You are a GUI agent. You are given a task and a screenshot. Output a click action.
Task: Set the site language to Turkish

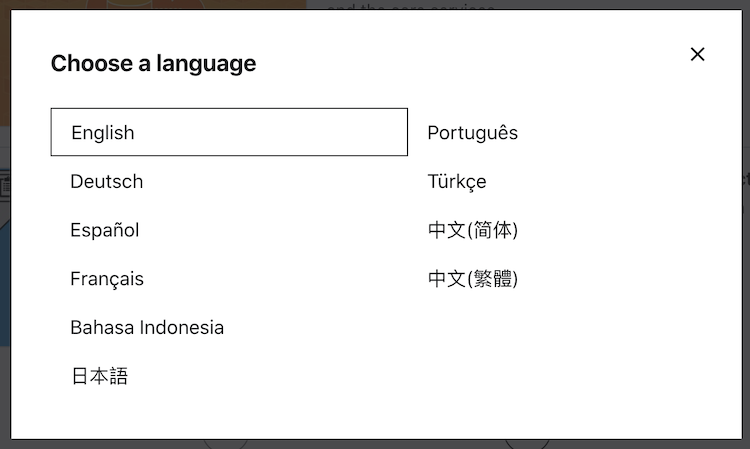coord(457,181)
